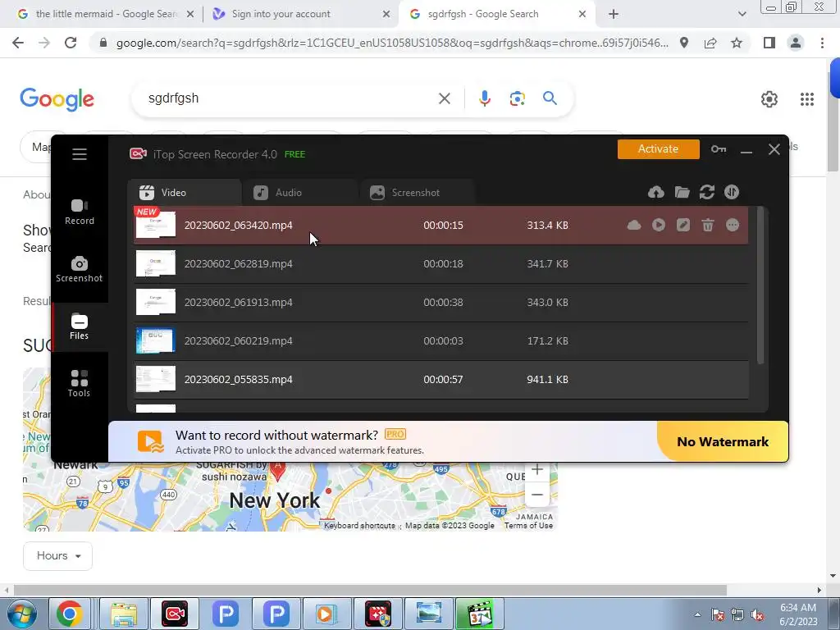
Task: Bookmark this page with star icon
Action: click(737, 43)
